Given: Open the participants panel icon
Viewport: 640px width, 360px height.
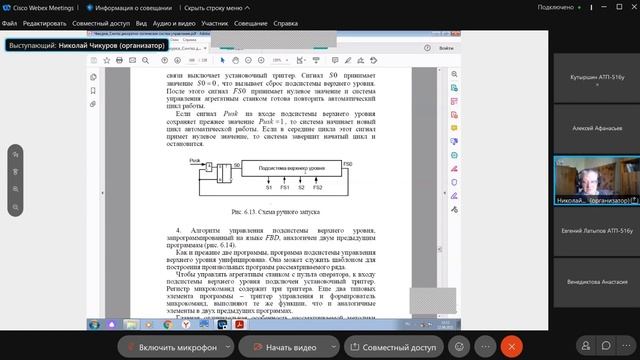Looking at the screenshot, I should [x=586, y=346].
